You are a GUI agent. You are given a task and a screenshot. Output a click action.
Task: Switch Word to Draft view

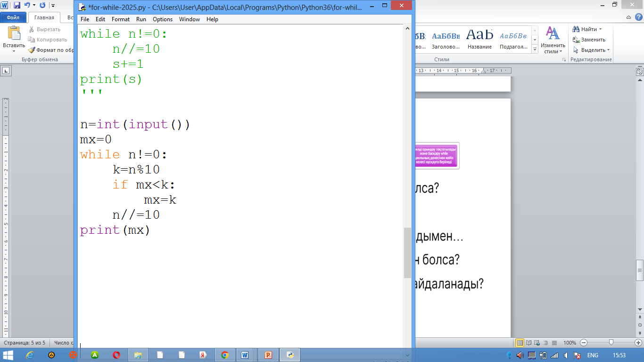coord(554,343)
